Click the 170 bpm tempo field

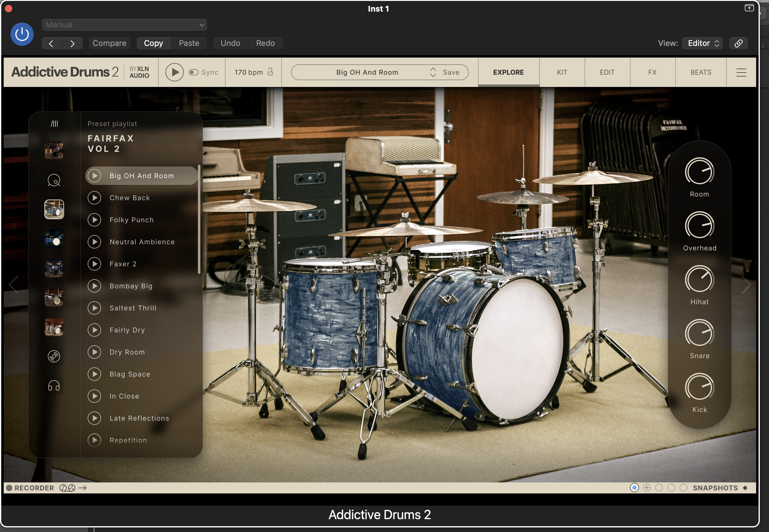tap(248, 72)
